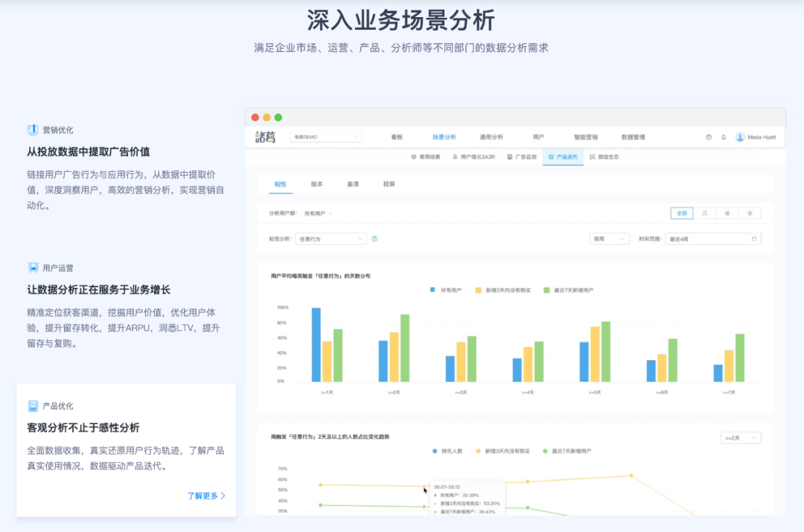Click heading 让数据分析正在服务于业务增长
The width and height of the screenshot is (804, 532).
tap(98, 289)
